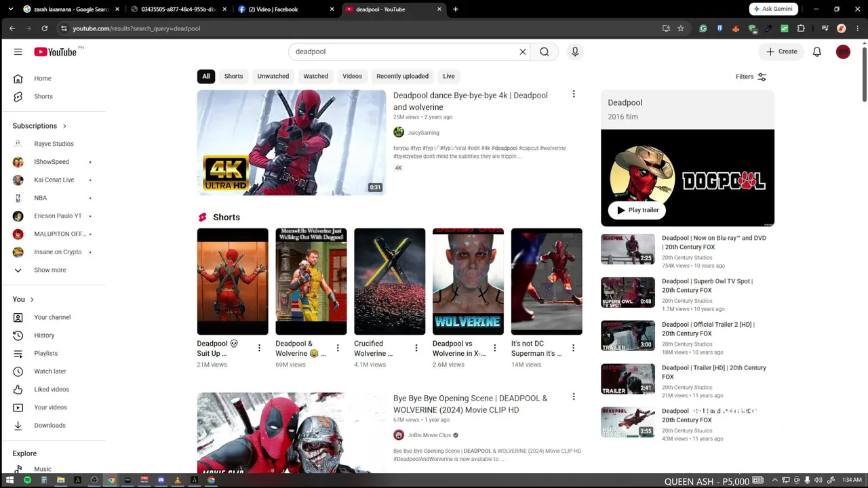Open the YouTube account avatar menu
The height and width of the screenshot is (488, 868).
843,52
